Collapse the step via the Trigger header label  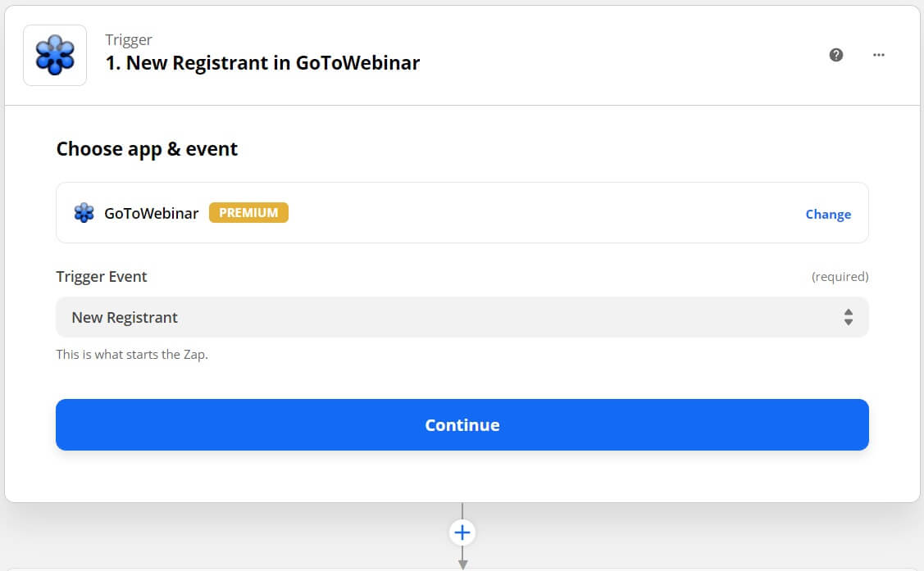click(x=129, y=39)
